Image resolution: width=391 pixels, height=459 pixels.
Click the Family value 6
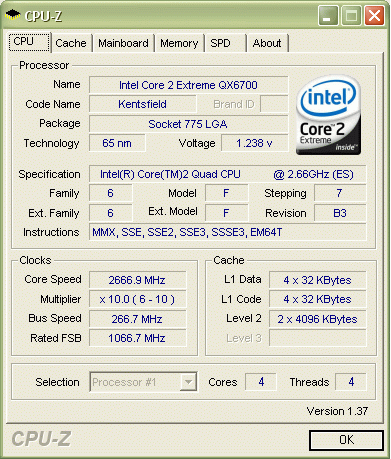pyautogui.click(x=110, y=193)
